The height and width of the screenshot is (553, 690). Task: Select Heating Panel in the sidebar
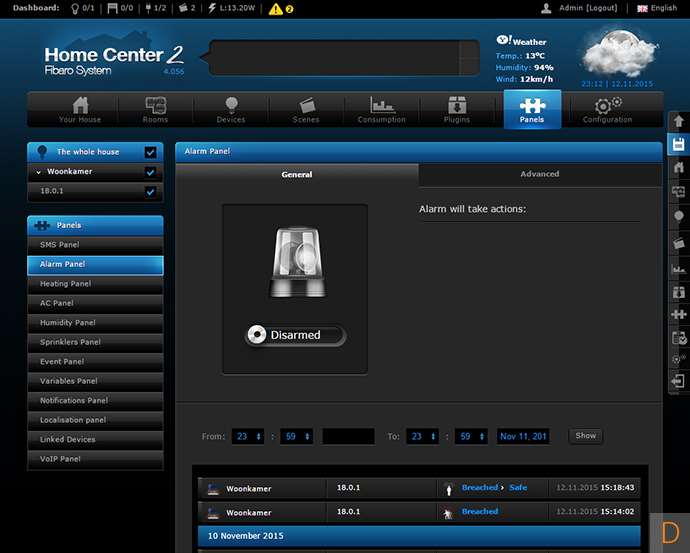coord(95,284)
